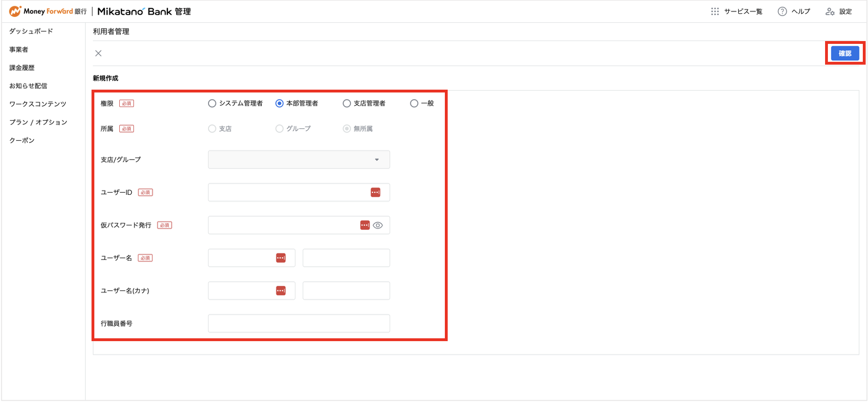This screenshot has width=868, height=402.
Task: Click the Money Forward logo icon
Action: coord(15,11)
